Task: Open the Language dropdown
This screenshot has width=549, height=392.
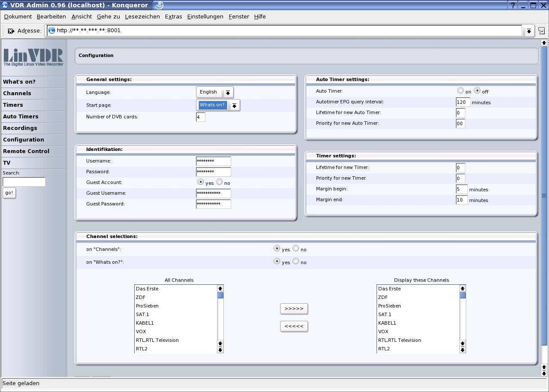Action: [x=228, y=93]
